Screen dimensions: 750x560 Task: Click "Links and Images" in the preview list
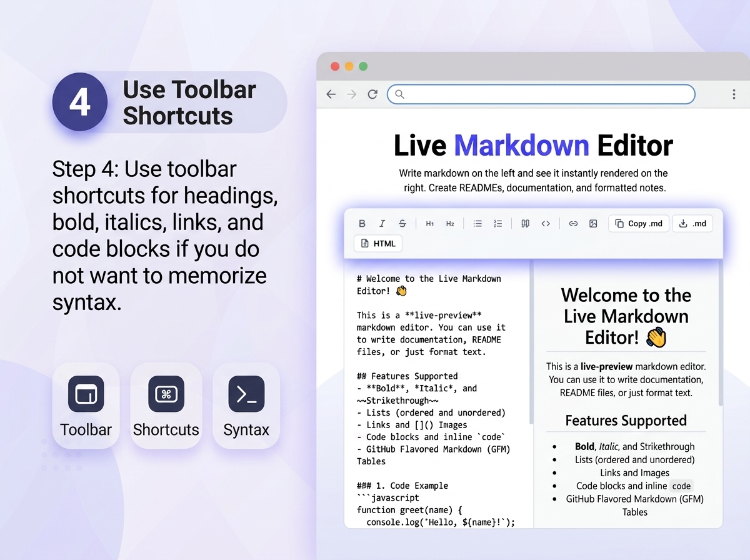coord(635,473)
